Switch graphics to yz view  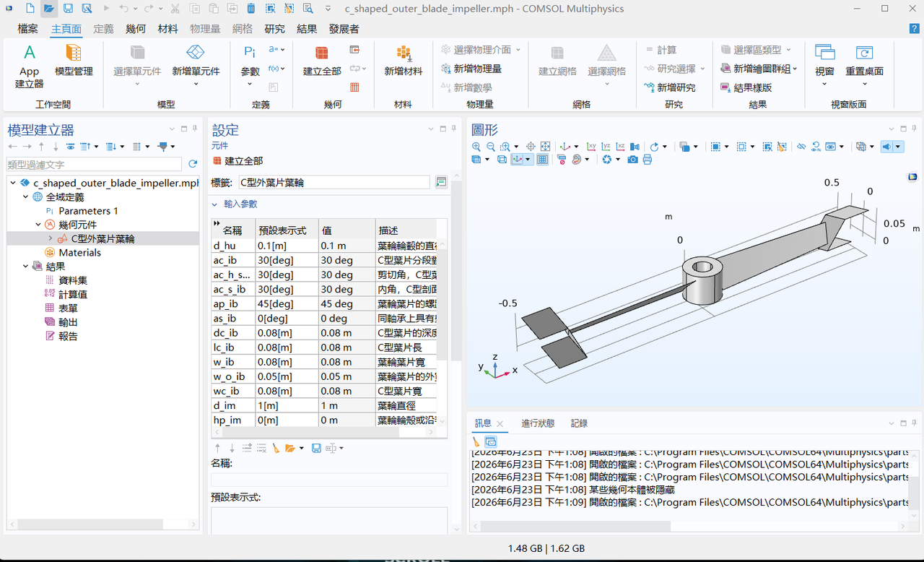[x=606, y=147]
